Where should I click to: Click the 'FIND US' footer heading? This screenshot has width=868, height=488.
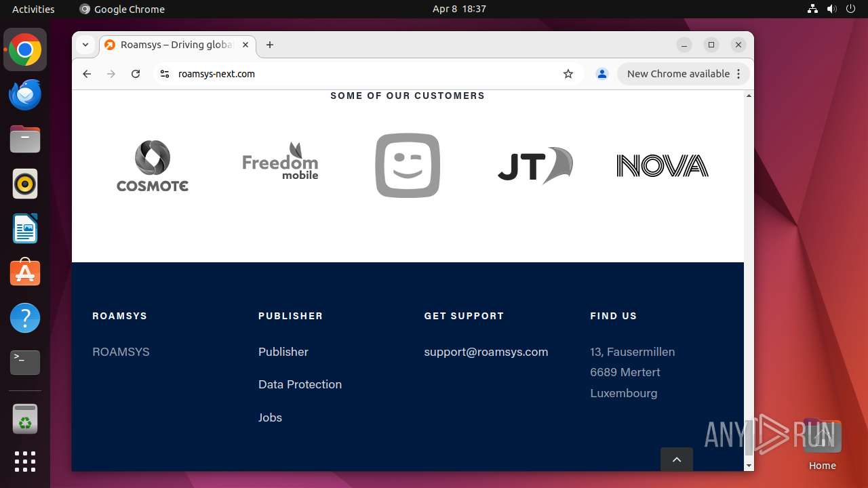click(x=614, y=316)
